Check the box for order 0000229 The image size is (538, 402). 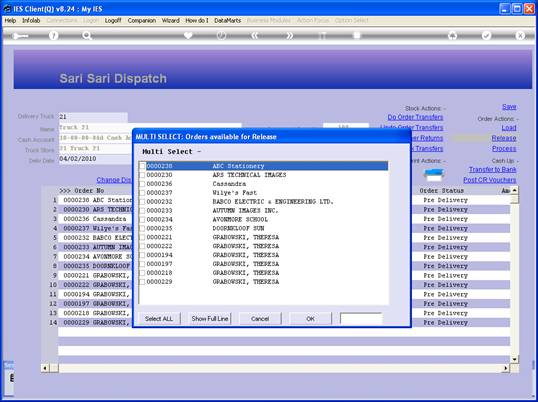click(x=142, y=282)
